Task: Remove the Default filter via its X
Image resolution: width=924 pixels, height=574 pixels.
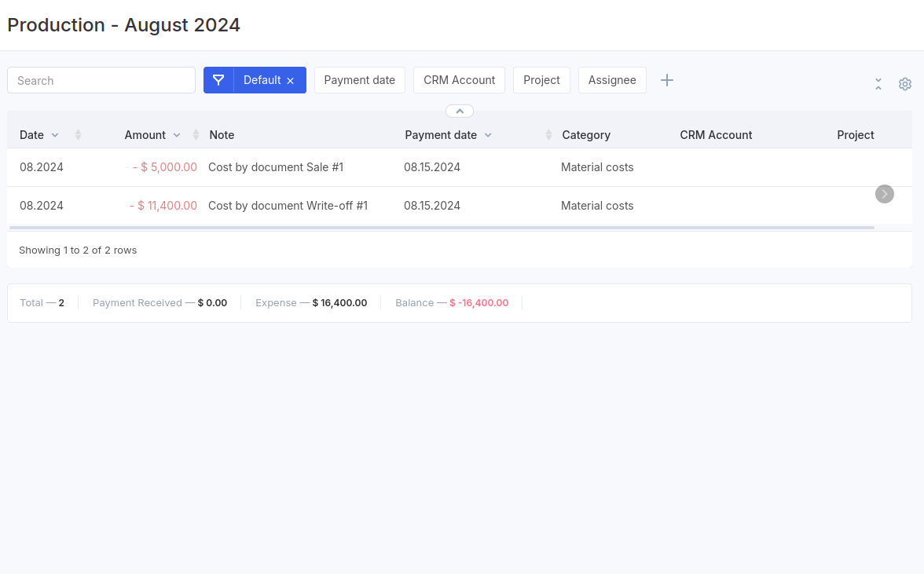Action: 291,81
